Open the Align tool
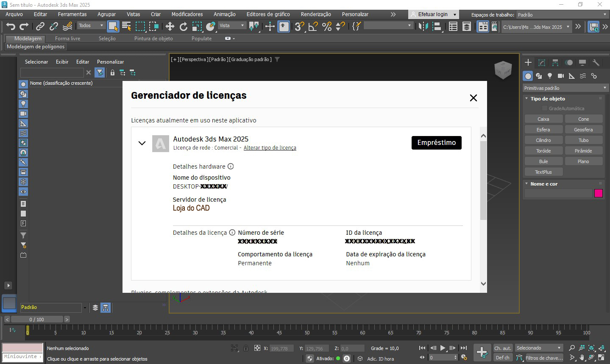The width and height of the screenshot is (610, 364). coord(437,26)
